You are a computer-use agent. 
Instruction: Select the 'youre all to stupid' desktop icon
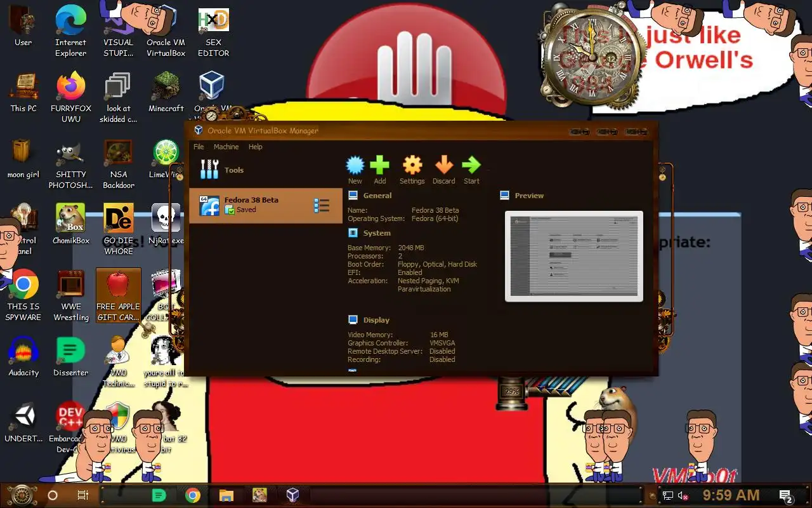pos(164,361)
